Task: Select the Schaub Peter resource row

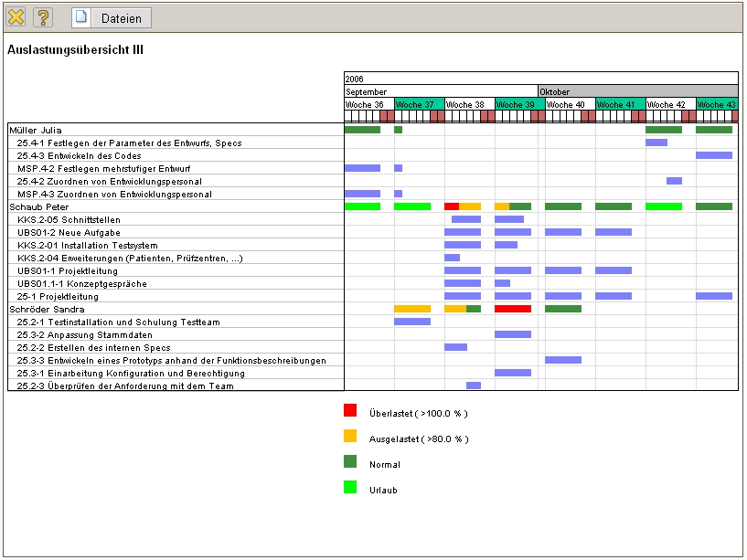Action: coord(38,206)
